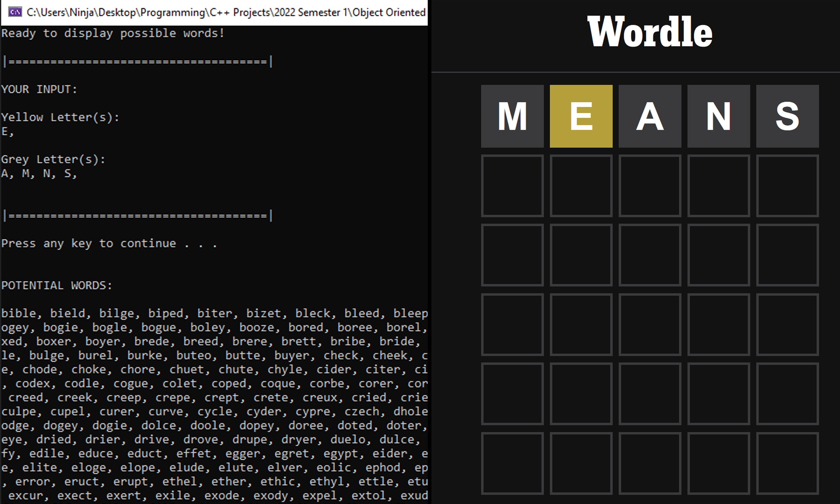
Task: Click the word 'dryer' in console
Action: coord(298,440)
